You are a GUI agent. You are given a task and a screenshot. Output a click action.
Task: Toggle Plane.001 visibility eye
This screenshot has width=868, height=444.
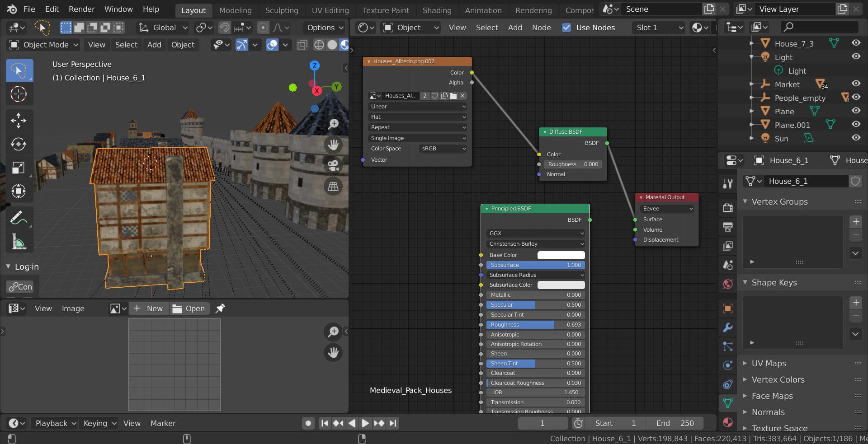[x=856, y=124]
